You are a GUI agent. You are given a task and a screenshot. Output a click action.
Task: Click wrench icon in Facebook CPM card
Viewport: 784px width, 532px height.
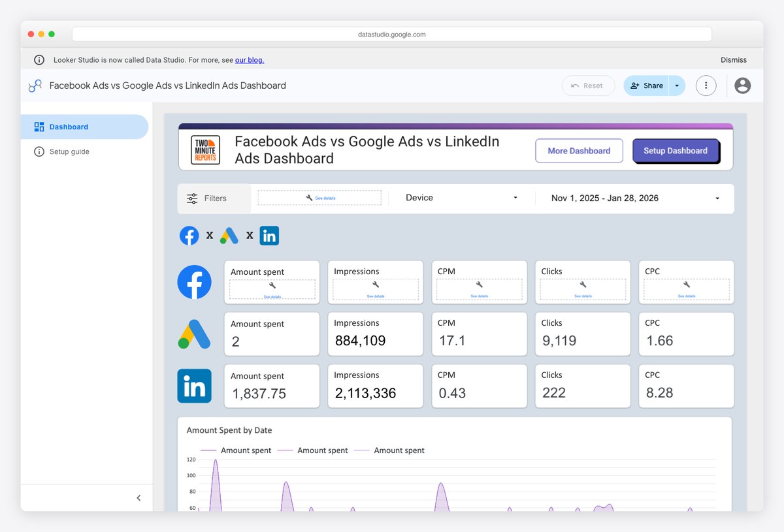coord(479,285)
